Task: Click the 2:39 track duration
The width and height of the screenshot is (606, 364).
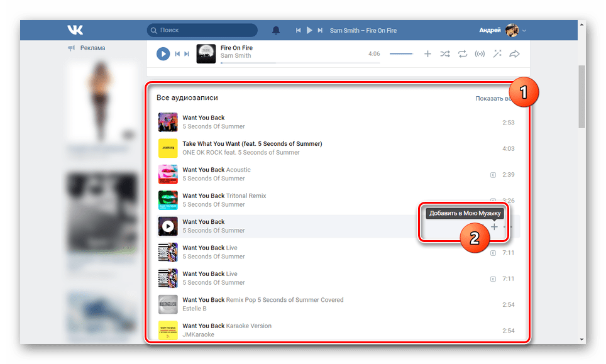Action: [x=508, y=175]
